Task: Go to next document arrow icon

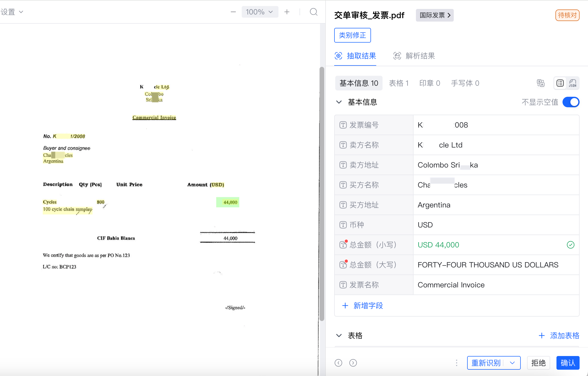Action: [x=353, y=363]
